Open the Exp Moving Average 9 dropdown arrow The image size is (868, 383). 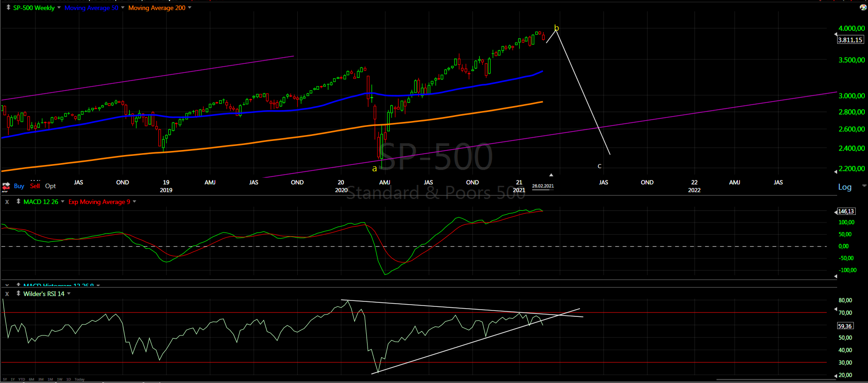[134, 202]
